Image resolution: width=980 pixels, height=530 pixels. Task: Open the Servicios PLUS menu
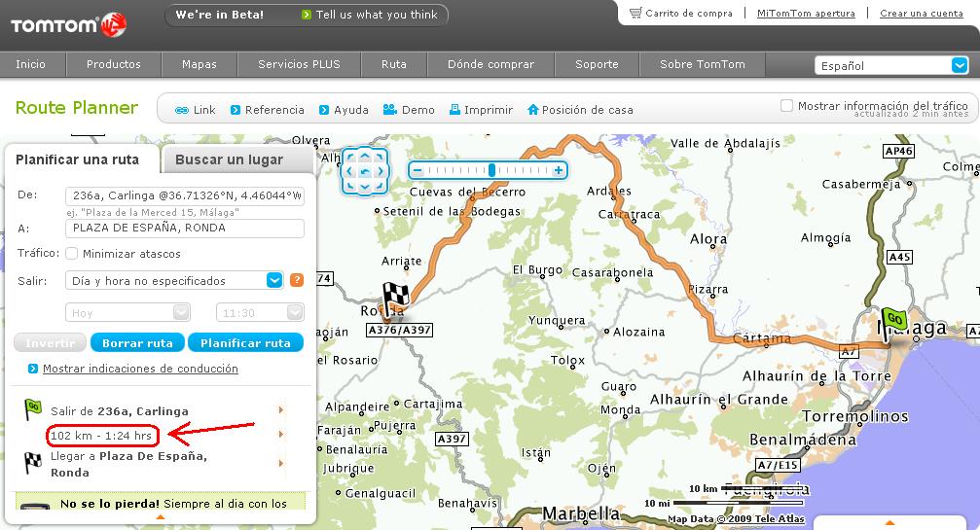point(300,64)
